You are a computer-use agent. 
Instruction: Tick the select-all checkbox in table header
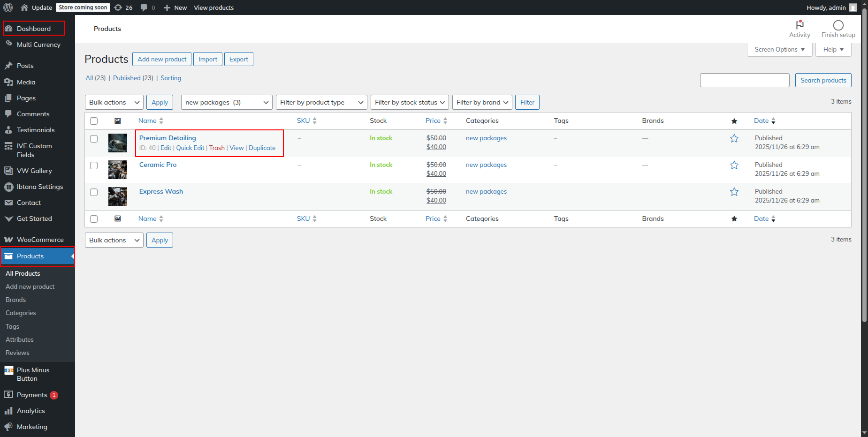(94, 121)
